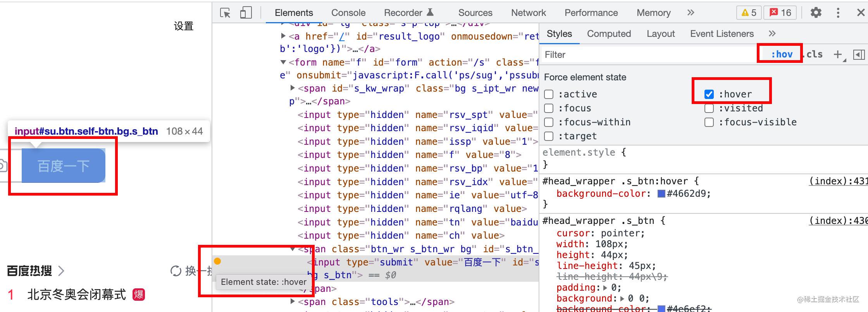Open the #4e6ef2 background-color swatch
Screen dimensions: 868x312
[x=661, y=309]
